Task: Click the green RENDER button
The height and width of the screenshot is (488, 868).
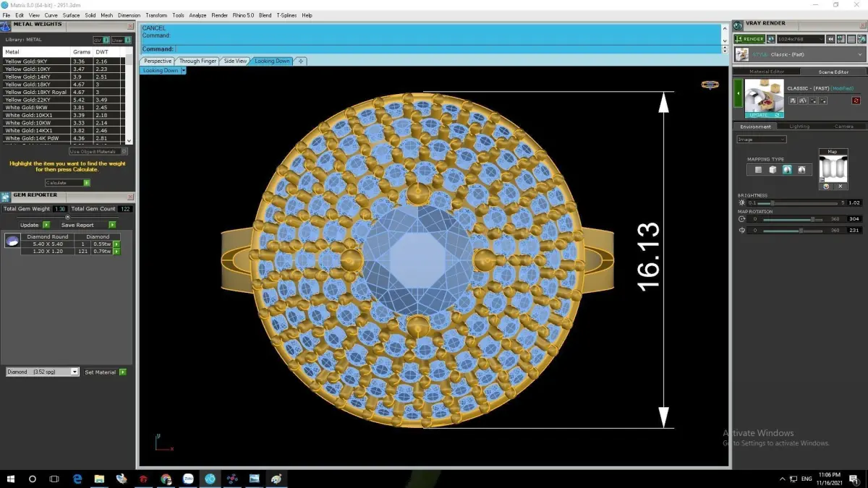Action: point(749,39)
